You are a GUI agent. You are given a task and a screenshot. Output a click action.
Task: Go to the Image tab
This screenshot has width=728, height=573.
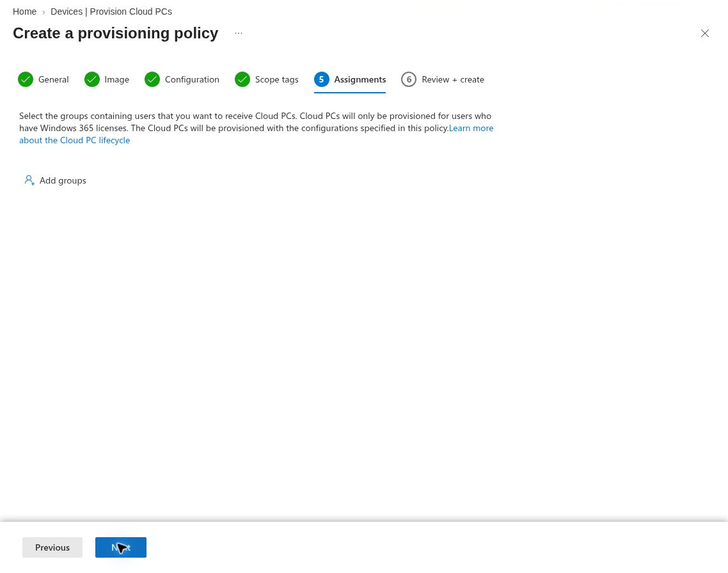tap(116, 79)
